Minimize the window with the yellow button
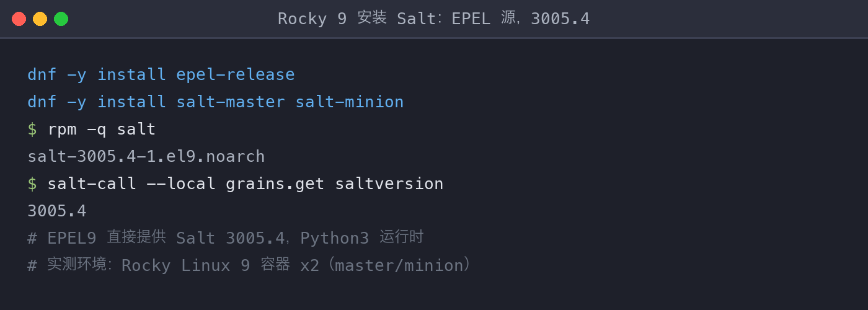This screenshot has width=868, height=310. pos(40,19)
